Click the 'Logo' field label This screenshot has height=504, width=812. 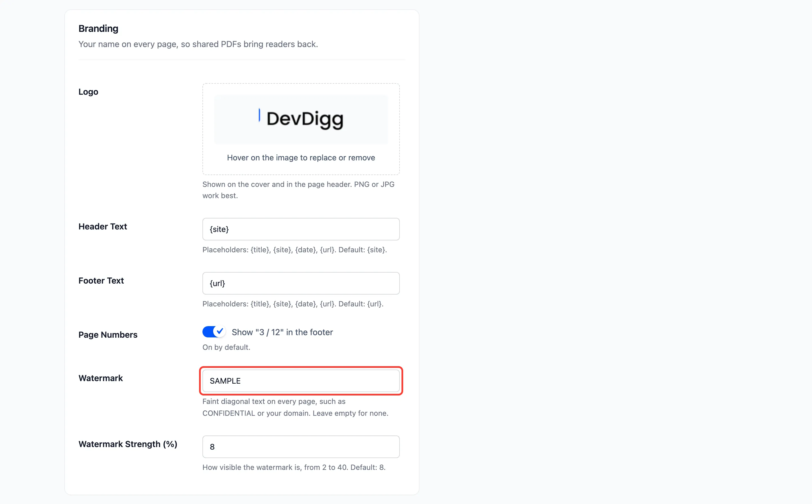pos(88,92)
